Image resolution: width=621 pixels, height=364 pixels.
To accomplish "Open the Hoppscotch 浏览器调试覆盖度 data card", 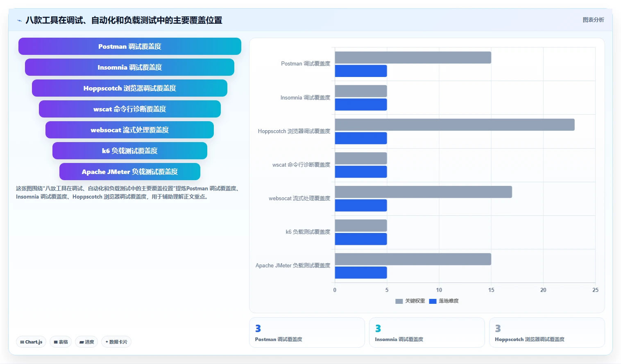I will [547, 332].
